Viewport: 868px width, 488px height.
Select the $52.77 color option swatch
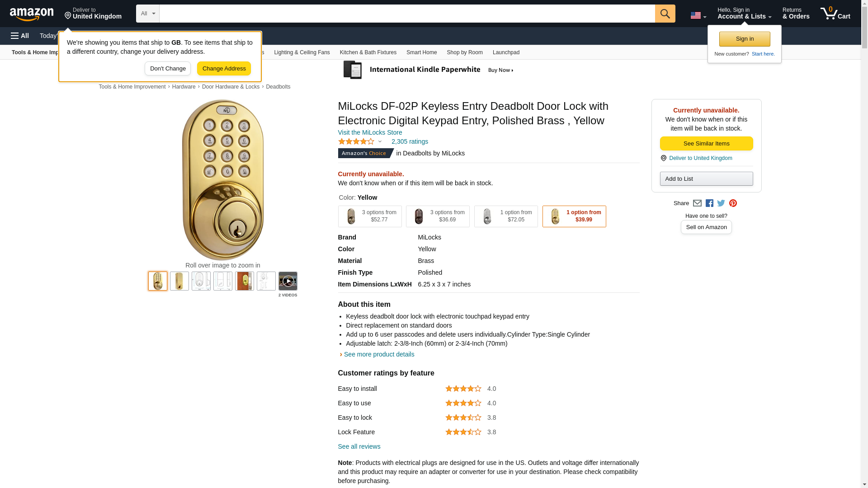click(x=369, y=216)
